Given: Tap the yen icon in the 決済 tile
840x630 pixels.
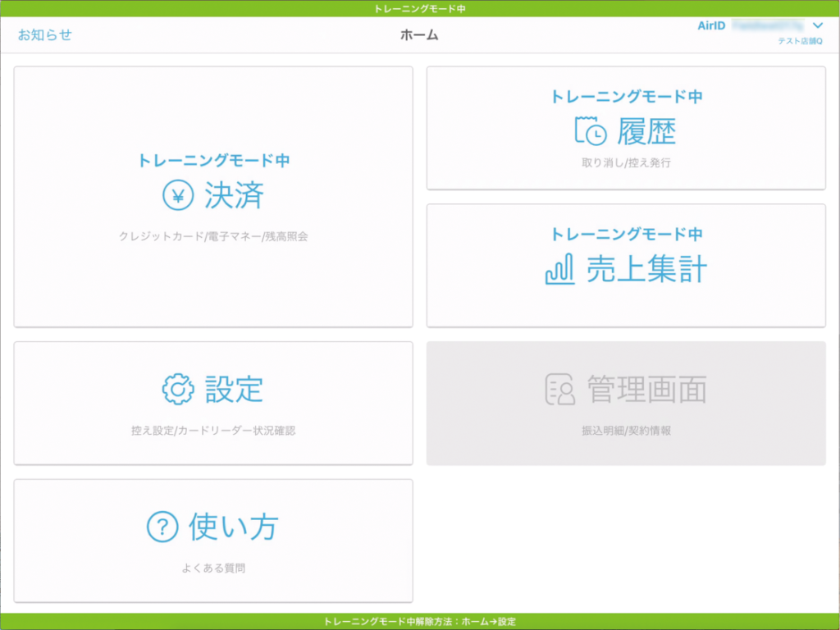Looking at the screenshot, I should [x=177, y=196].
